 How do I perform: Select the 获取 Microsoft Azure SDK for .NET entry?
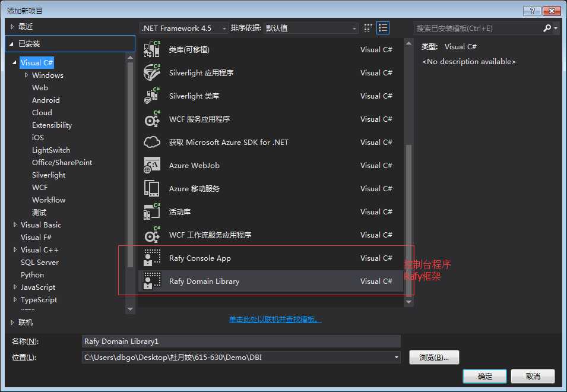pos(229,142)
